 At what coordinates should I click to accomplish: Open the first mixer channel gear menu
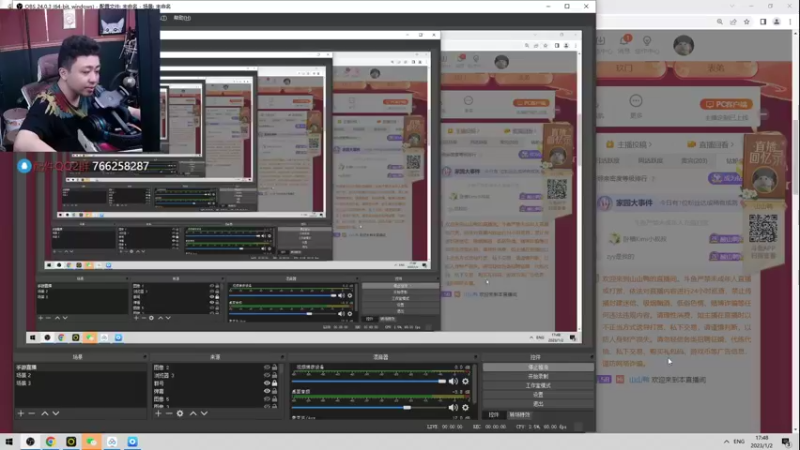(x=465, y=381)
